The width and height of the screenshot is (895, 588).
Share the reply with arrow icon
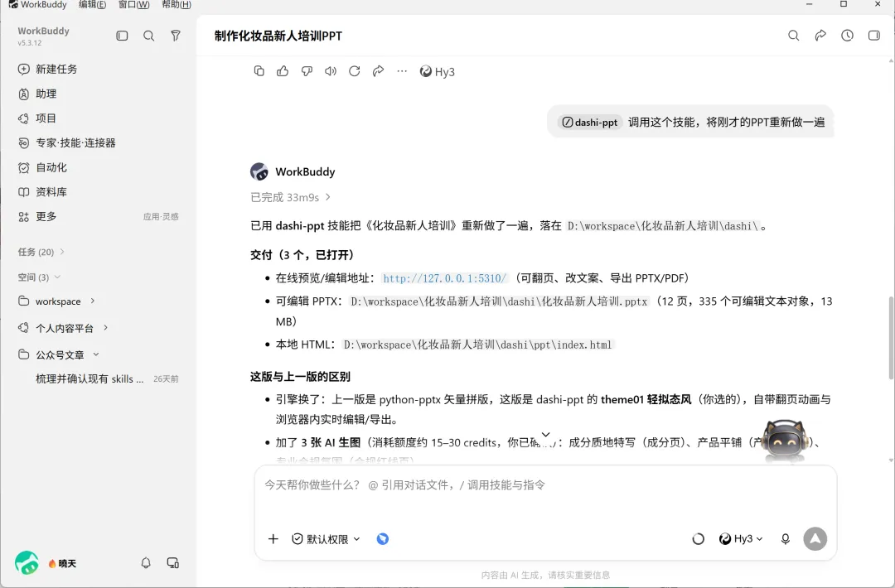378,71
